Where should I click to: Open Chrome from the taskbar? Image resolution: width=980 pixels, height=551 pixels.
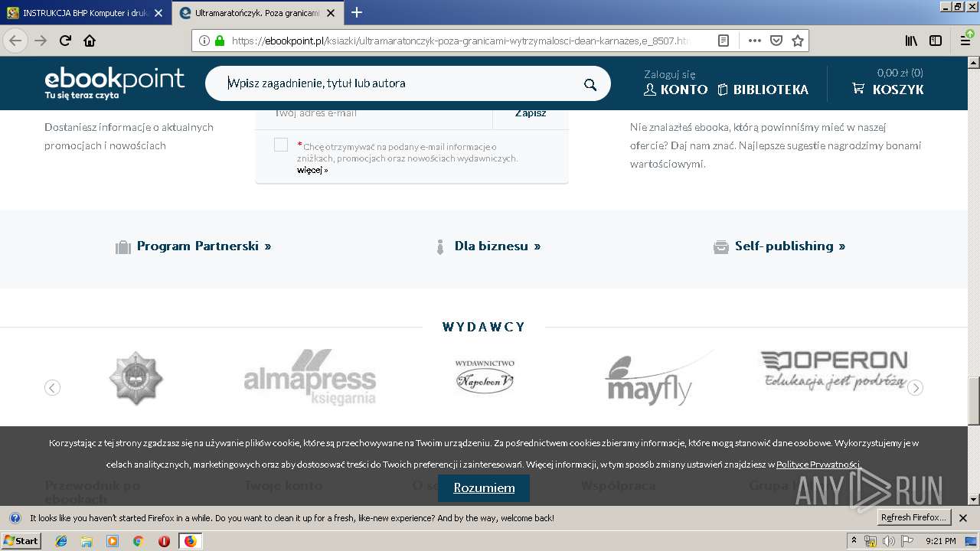coord(138,541)
